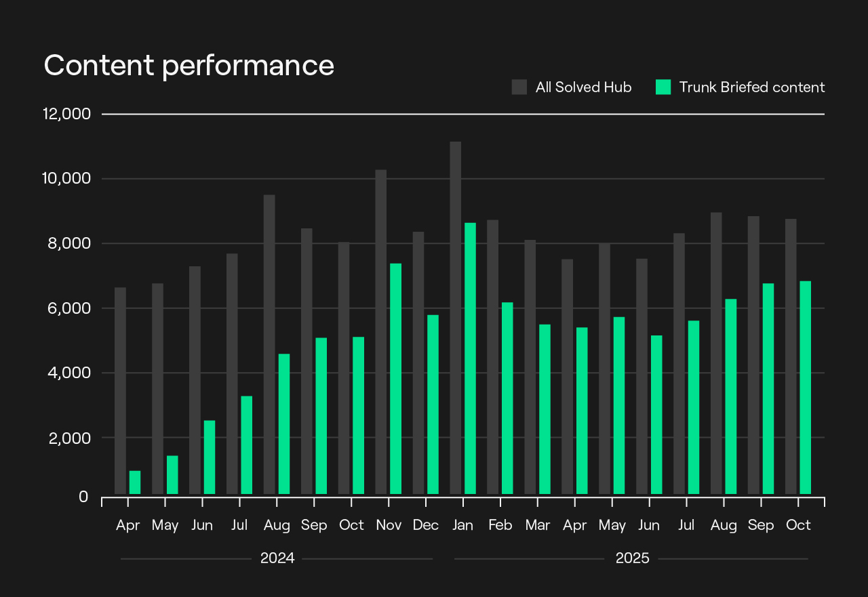The image size is (868, 597).
Task: Select the gray bar for June 2025
Action: click(642, 376)
